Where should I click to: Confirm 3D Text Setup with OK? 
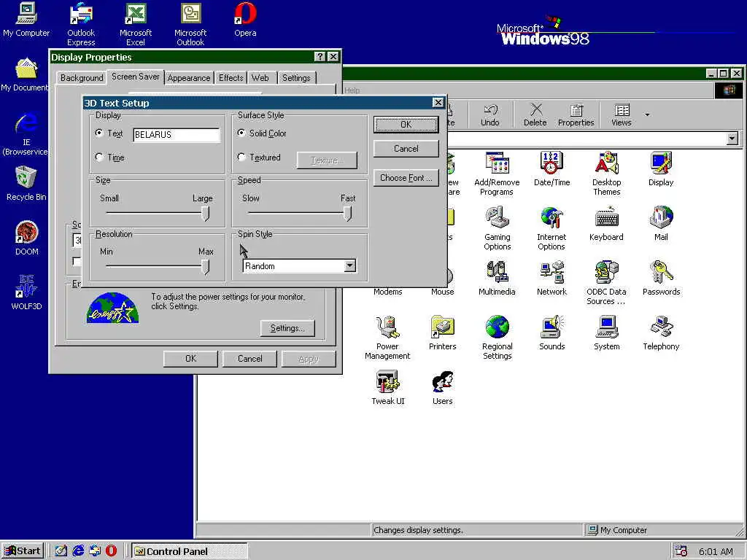[406, 124]
